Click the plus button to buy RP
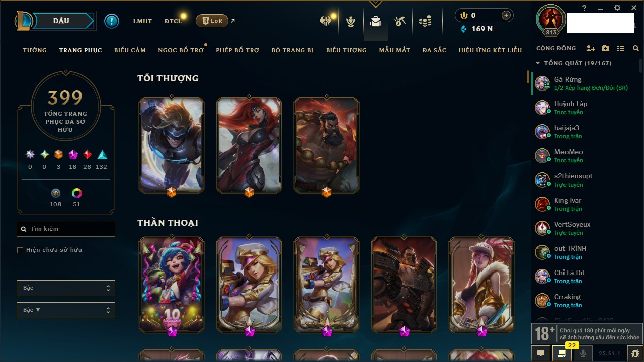644x362 pixels. [506, 15]
